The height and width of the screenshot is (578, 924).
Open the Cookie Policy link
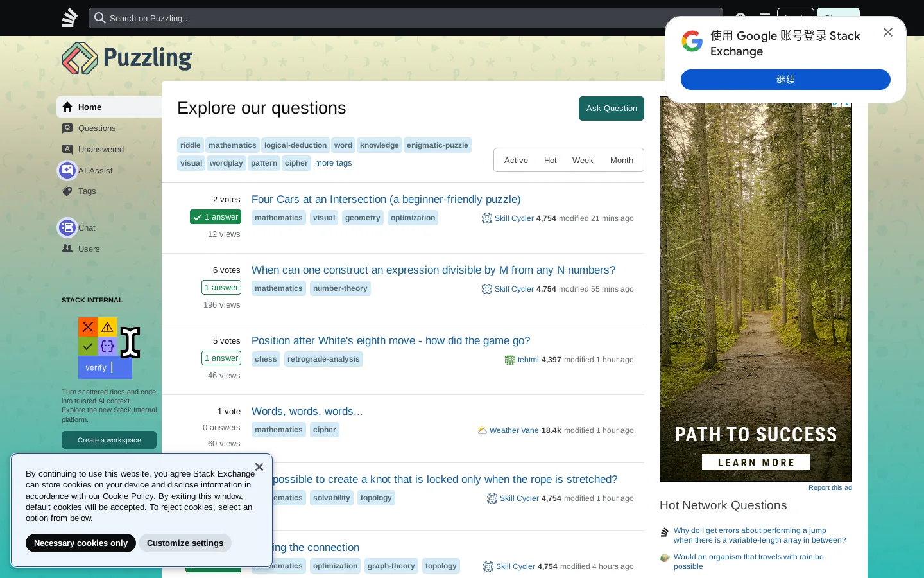coord(128,496)
